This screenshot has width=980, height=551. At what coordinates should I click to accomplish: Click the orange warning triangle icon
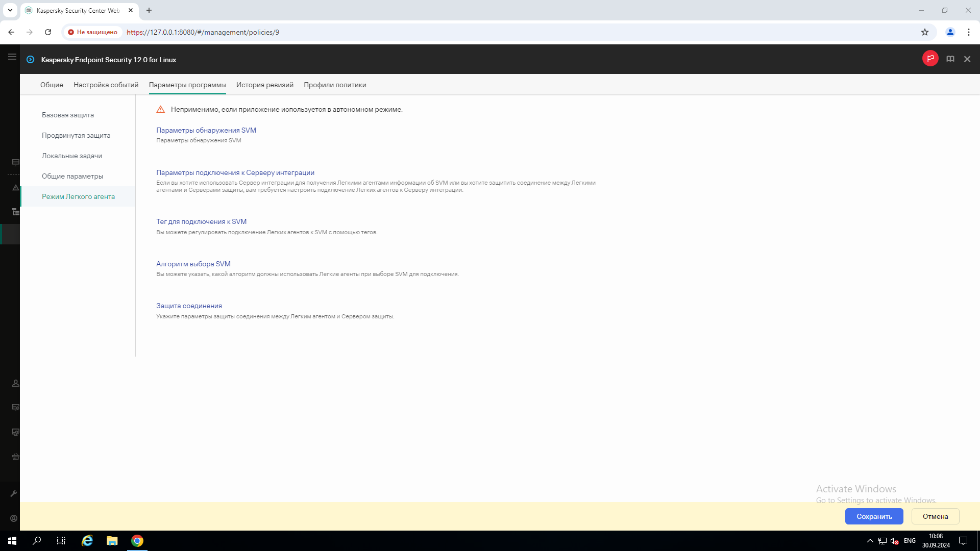tap(160, 109)
